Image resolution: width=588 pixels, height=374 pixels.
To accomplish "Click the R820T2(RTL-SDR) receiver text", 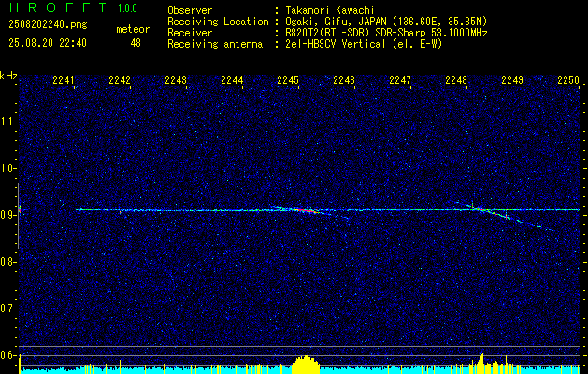I will click(386, 33).
